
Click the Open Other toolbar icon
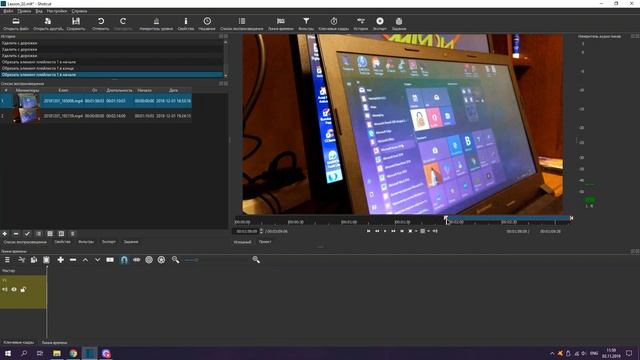tap(48, 21)
